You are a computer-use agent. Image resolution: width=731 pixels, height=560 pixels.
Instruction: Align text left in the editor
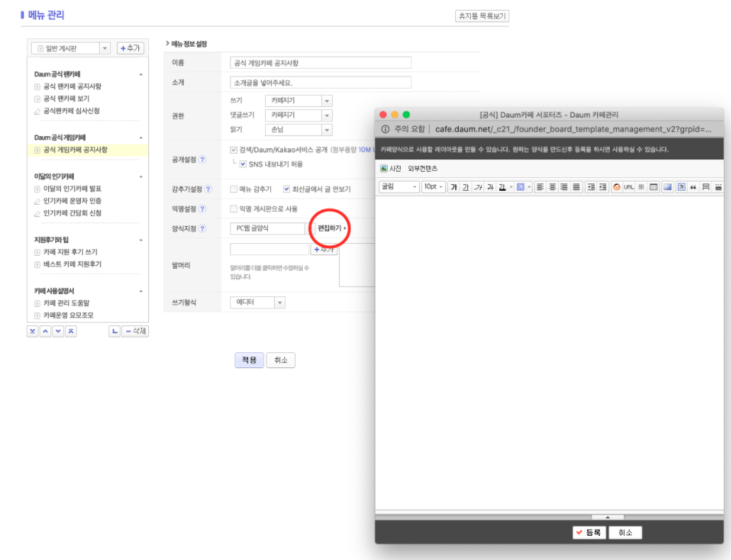[x=540, y=187]
